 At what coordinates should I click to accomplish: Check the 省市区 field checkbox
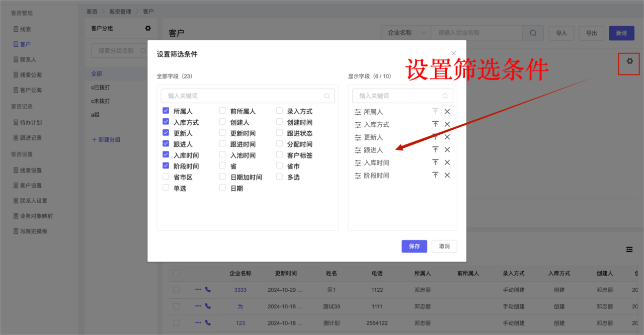[166, 177]
